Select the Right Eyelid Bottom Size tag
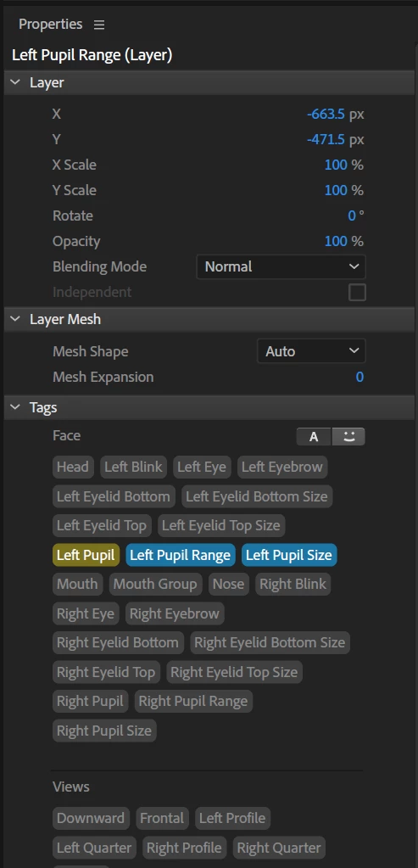Image resolution: width=418 pixels, height=868 pixels. [x=270, y=642]
